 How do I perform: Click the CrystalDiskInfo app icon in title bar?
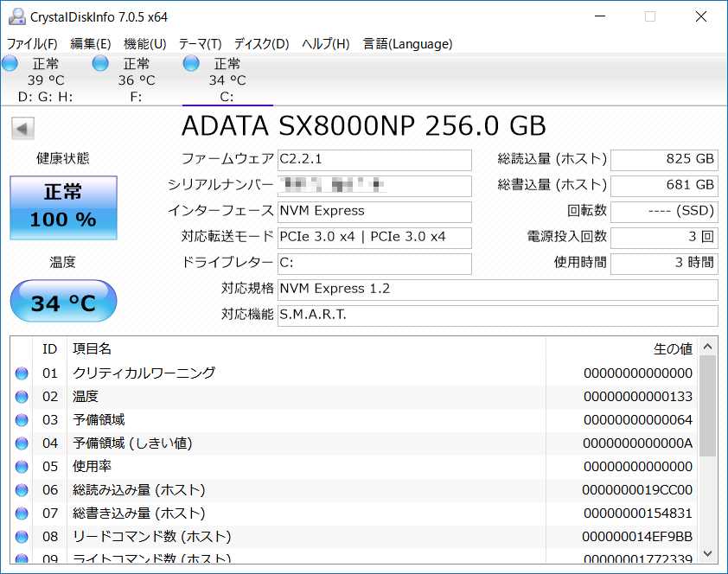pyautogui.click(x=16, y=16)
